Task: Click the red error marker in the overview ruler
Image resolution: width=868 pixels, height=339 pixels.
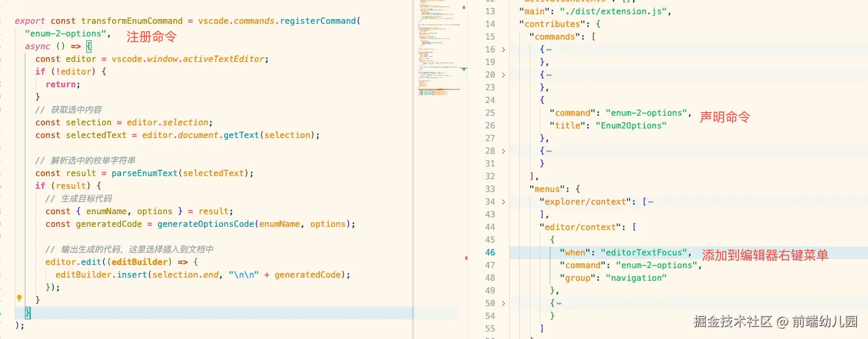Action: (x=466, y=258)
